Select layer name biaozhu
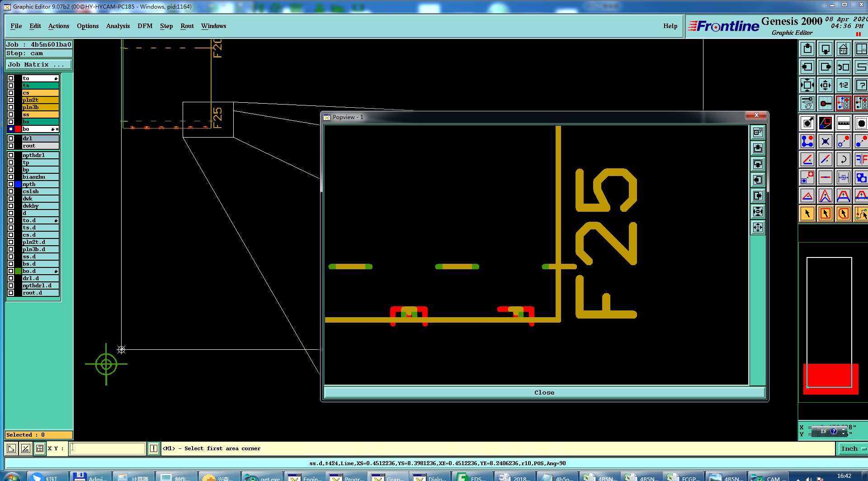The image size is (868, 481). click(x=40, y=177)
